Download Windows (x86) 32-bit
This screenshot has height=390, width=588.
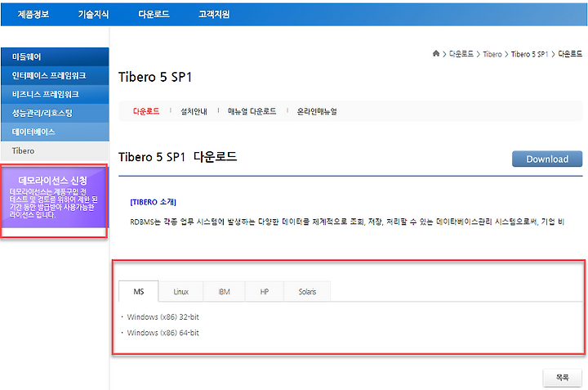pyautogui.click(x=163, y=316)
